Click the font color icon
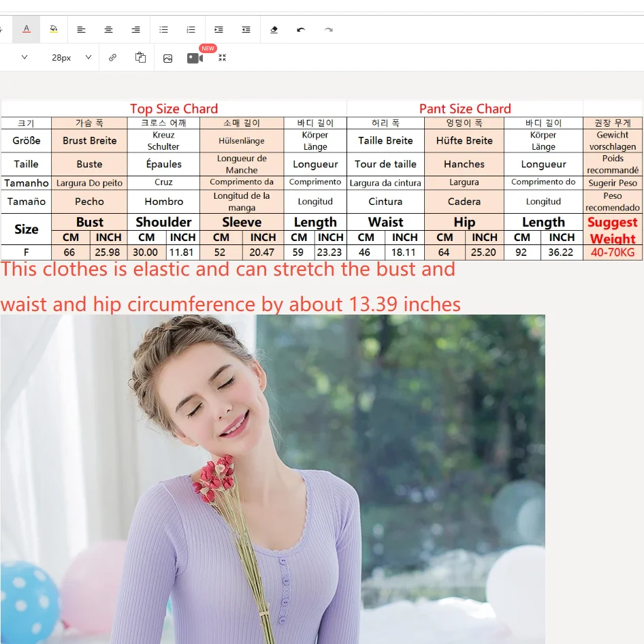The height and width of the screenshot is (644, 644). coord(27,29)
